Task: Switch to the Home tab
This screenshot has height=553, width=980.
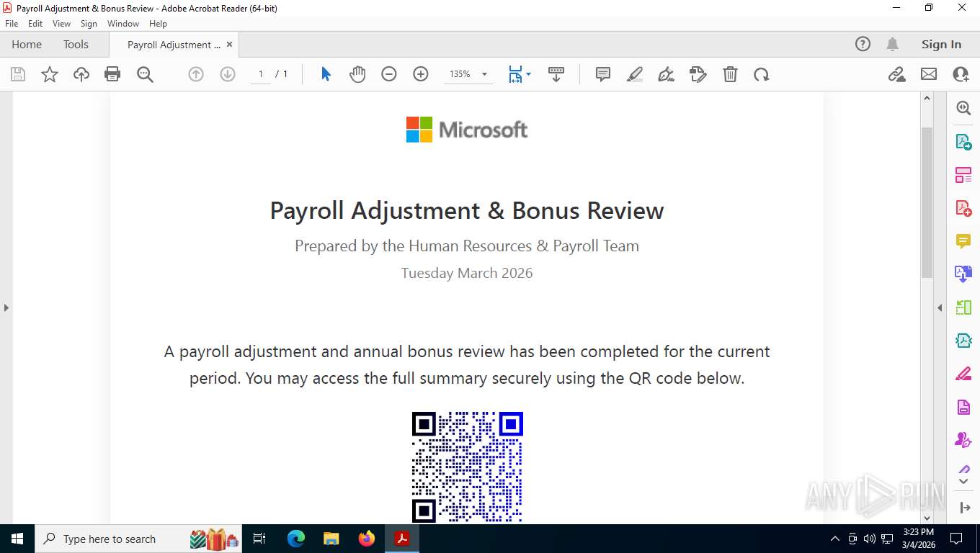Action: tap(27, 44)
